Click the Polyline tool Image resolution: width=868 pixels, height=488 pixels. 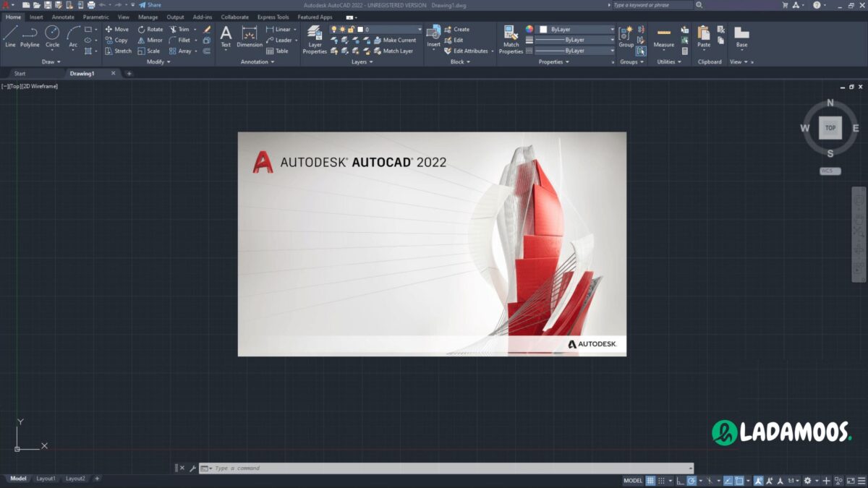click(x=30, y=35)
